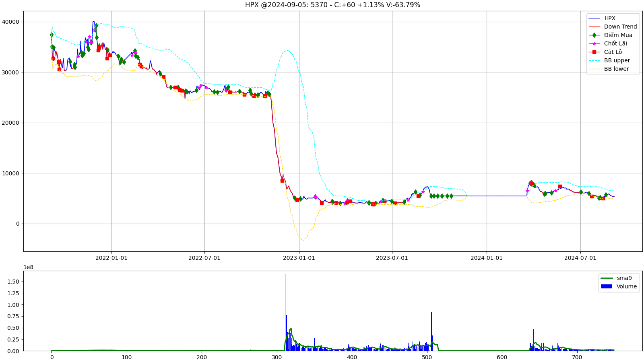Click the sma9 legend entry
The height and width of the screenshot is (362, 644).
[616, 278]
